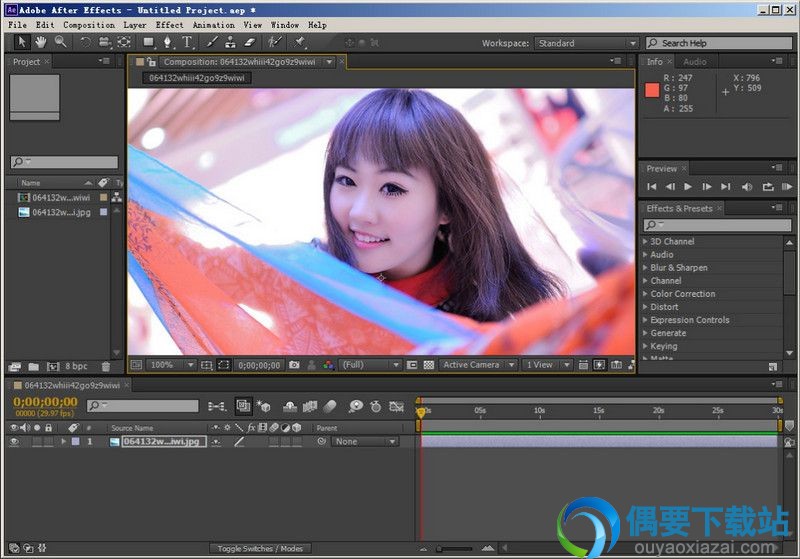Open the Animation menu
This screenshot has height=559, width=800.
click(214, 24)
